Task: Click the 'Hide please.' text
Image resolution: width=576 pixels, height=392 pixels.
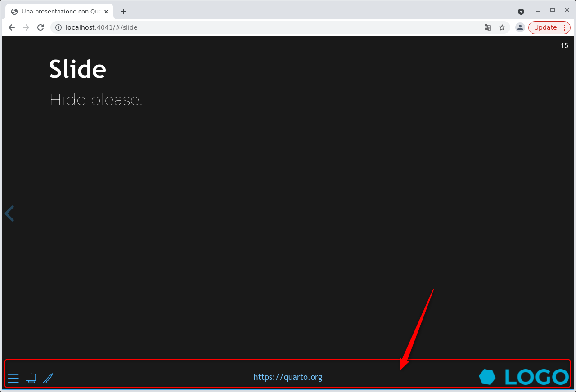Action: 96,100
